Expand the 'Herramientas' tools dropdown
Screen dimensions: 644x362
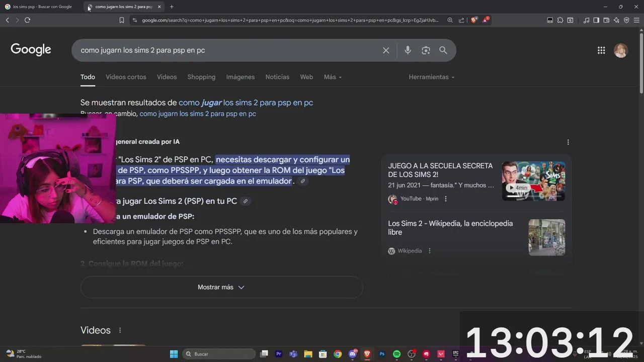pyautogui.click(x=432, y=77)
